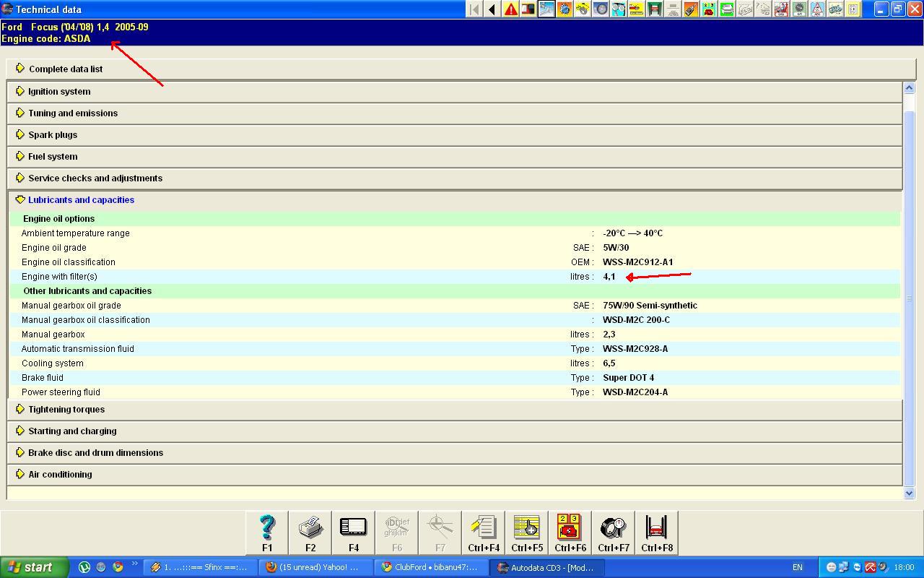Expand the Tightening torques section
This screenshot has height=578, width=924.
(66, 410)
